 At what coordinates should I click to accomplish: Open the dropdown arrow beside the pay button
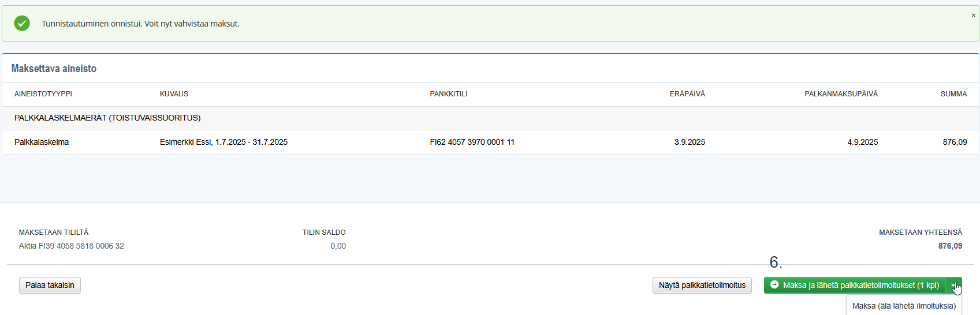pos(953,285)
